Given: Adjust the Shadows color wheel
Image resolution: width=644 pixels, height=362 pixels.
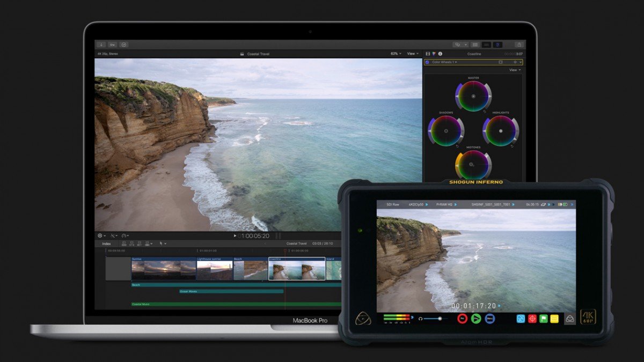Looking at the screenshot, I should tap(445, 131).
